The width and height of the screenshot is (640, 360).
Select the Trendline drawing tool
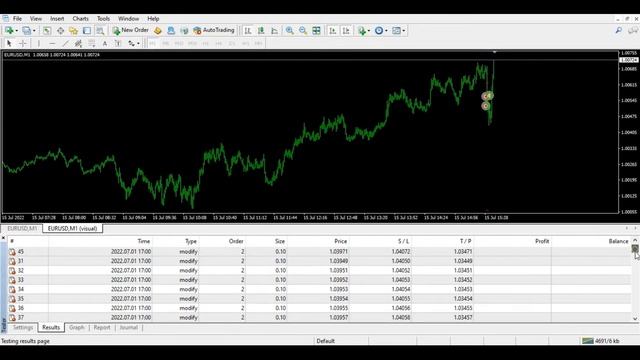click(65, 43)
